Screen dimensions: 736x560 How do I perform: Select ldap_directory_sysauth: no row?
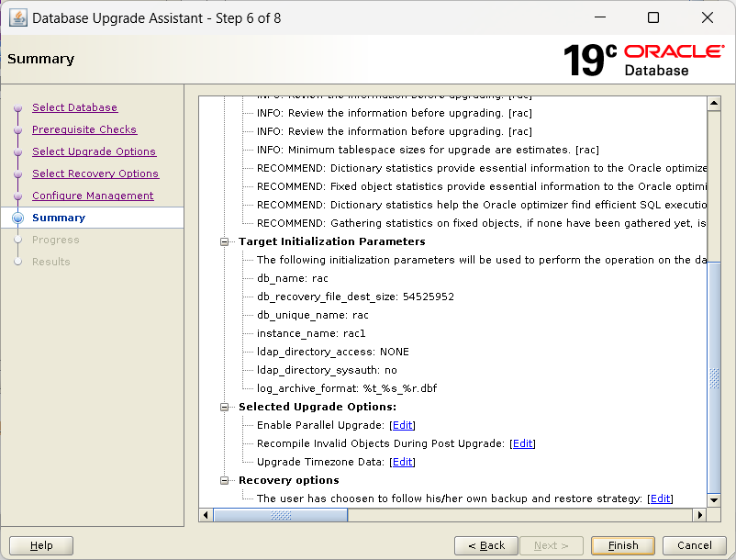[x=327, y=370]
